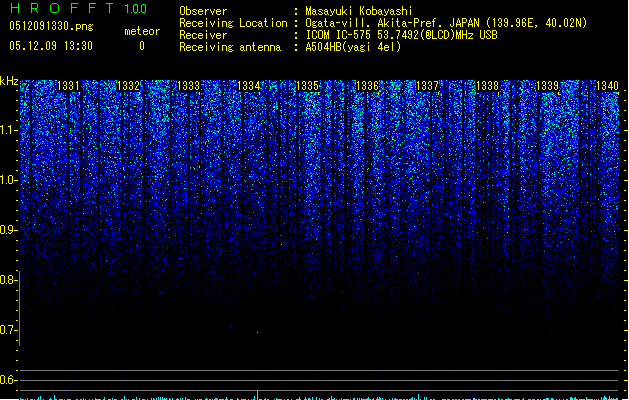Click the 0.8 kHz axis tick

click(x=9, y=280)
